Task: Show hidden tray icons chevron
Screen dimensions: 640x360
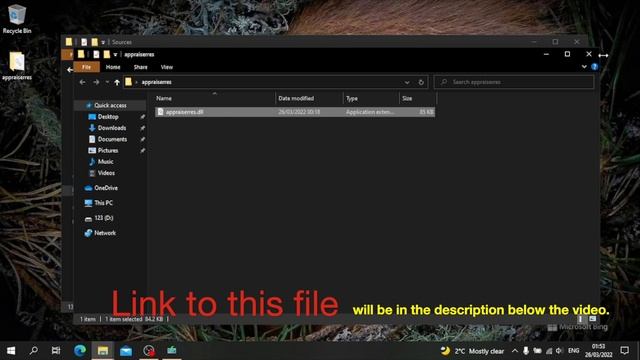Action: 515,351
